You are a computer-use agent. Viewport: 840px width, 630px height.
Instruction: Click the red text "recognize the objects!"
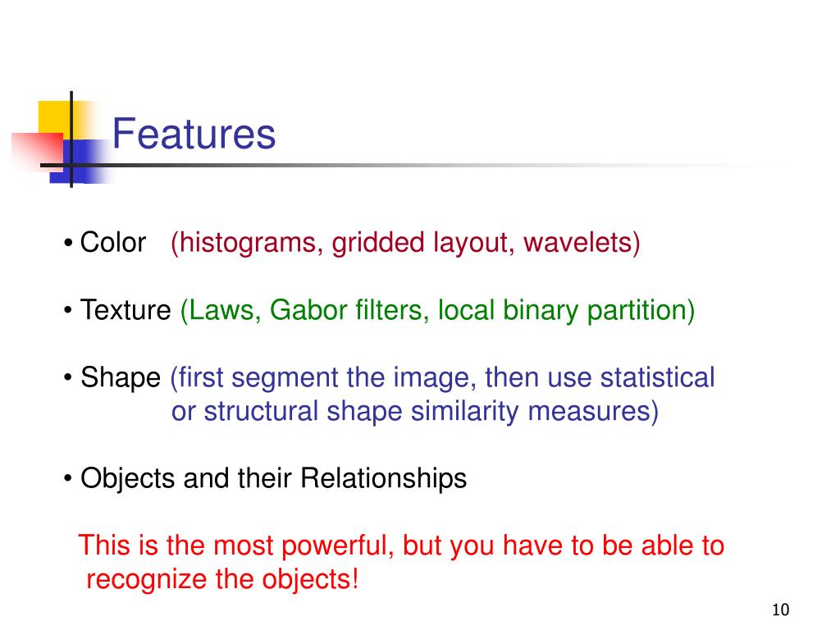[x=222, y=579]
